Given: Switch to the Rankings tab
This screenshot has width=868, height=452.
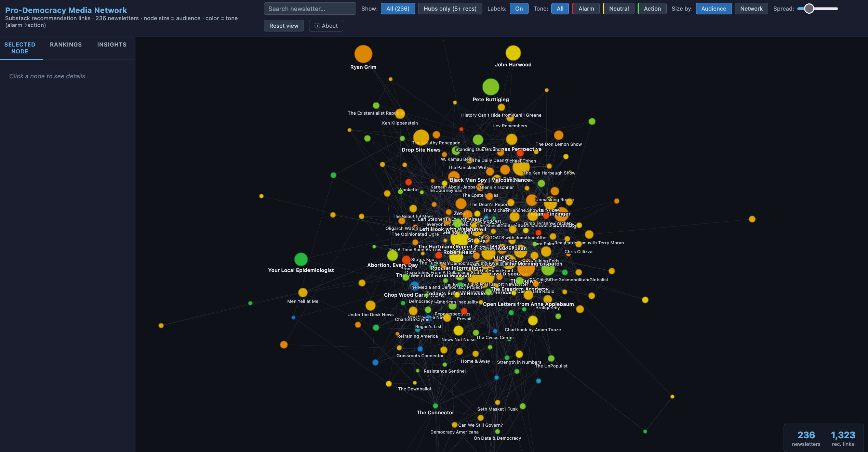Looking at the screenshot, I should 66,44.
